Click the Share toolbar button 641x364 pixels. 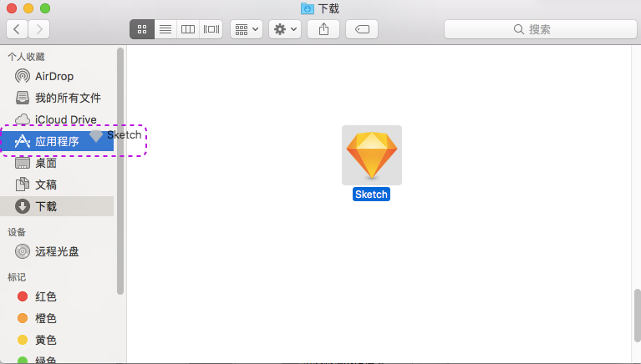coord(323,29)
